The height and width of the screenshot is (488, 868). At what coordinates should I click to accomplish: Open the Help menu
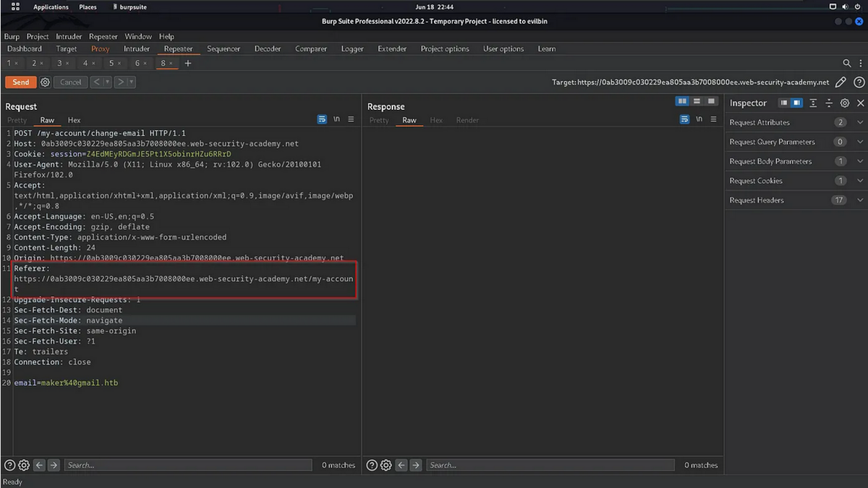(x=166, y=36)
